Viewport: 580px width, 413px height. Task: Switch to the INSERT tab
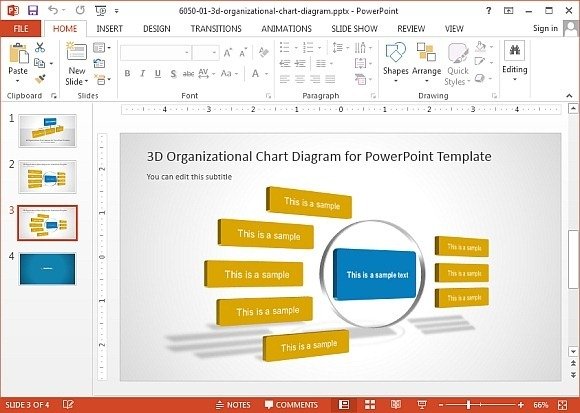pyautogui.click(x=109, y=28)
